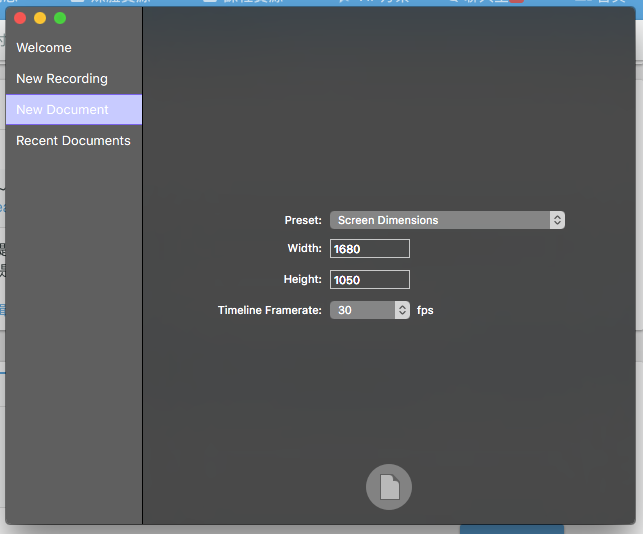Select the Welcome sidebar item
This screenshot has width=643, height=534.
pyautogui.click(x=44, y=48)
